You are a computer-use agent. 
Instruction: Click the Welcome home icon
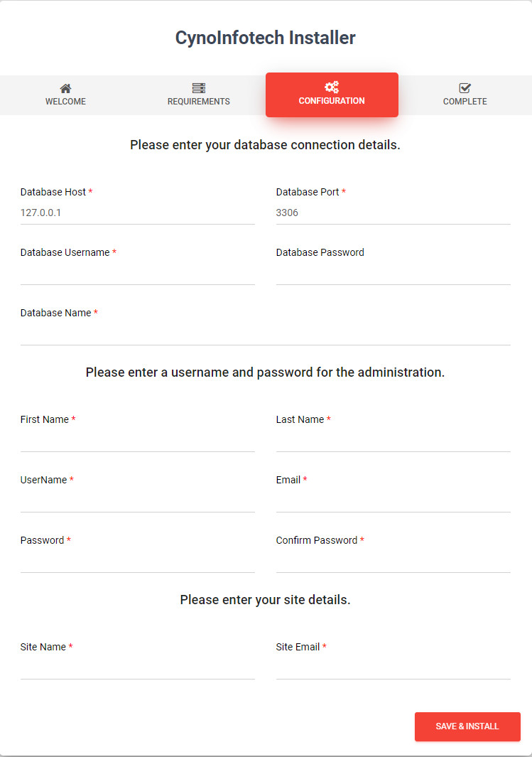pos(65,88)
